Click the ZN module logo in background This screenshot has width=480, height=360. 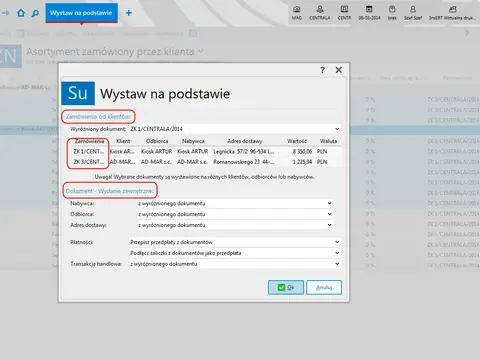tap(10, 56)
